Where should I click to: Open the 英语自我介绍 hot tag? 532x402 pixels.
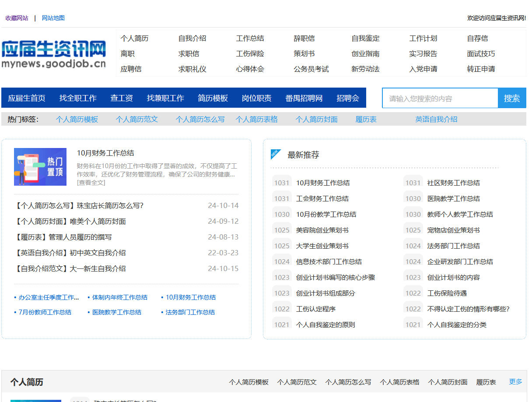(x=436, y=119)
